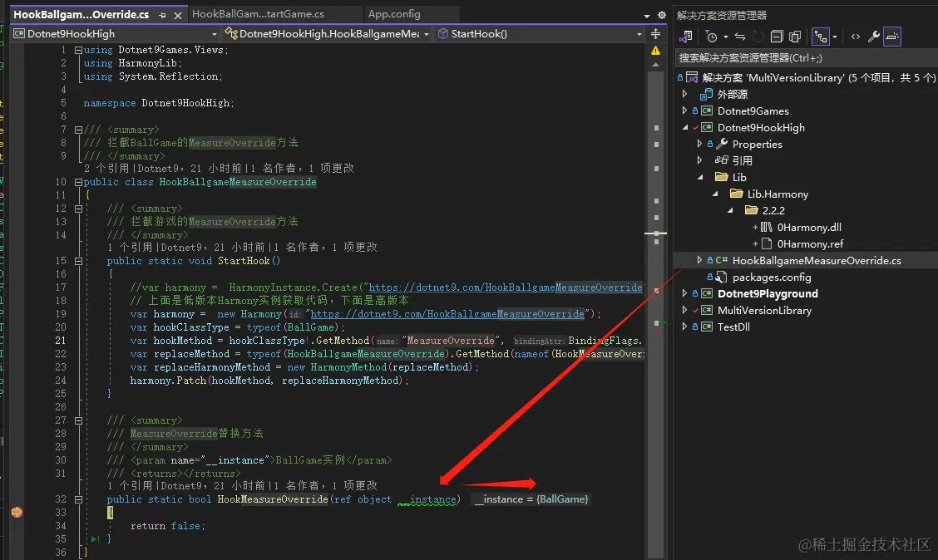Click sync with active document icon
Viewport: 938px width, 560px height.
click(740, 37)
